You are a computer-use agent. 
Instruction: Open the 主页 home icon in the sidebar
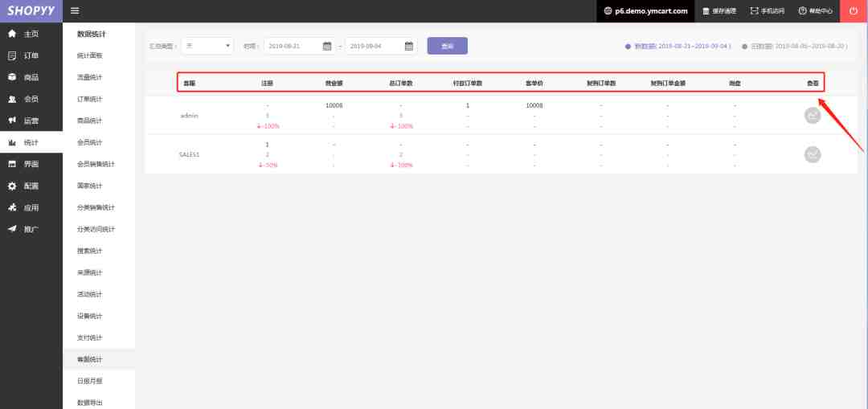click(x=11, y=34)
